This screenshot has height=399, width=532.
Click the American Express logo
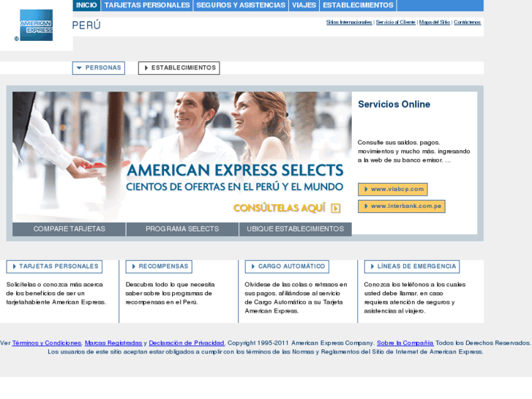pyautogui.click(x=37, y=25)
